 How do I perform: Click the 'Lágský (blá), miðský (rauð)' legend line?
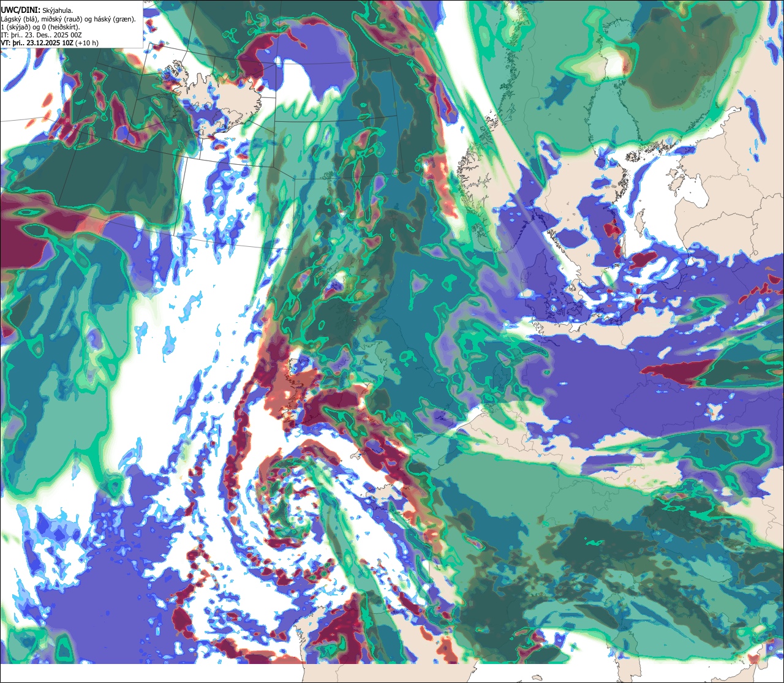pos(69,19)
